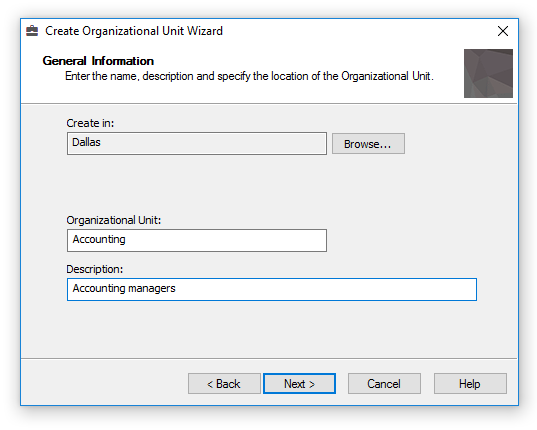Viewport: 537px width, 430px height.
Task: Click the General Information heading
Action: (98, 61)
